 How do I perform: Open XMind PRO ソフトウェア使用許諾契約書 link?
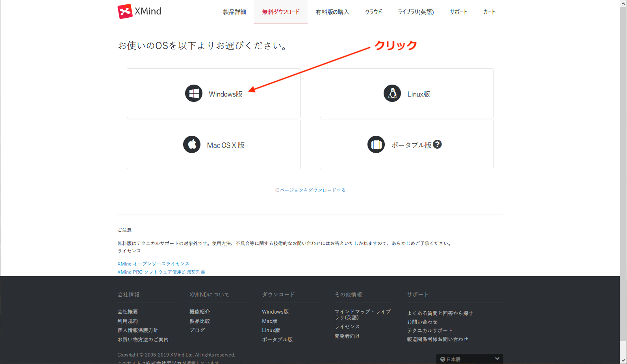[x=161, y=272]
